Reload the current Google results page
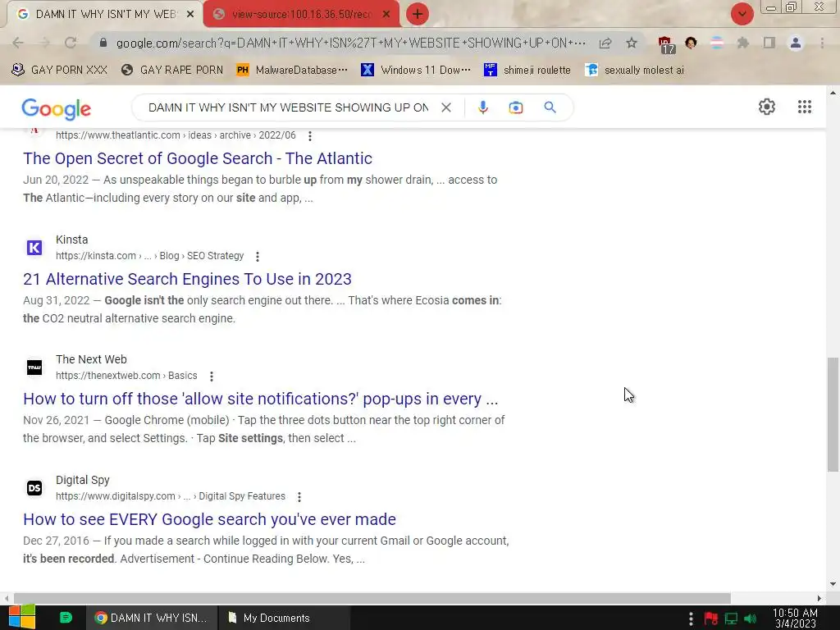The width and height of the screenshot is (840, 630). 71,43
